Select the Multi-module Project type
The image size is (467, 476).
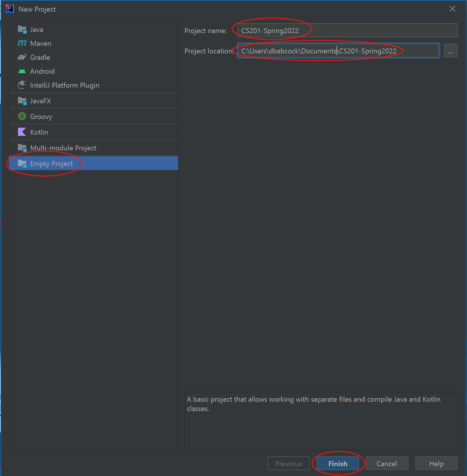(63, 148)
